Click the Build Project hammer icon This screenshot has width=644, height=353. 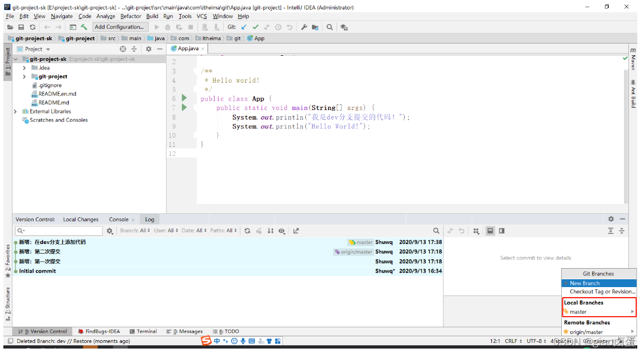pyautogui.click(x=84, y=27)
